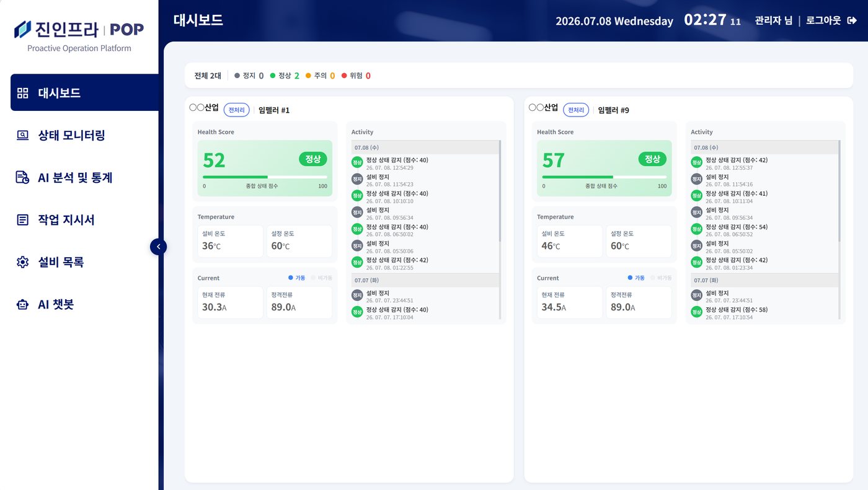
Task: Click 관리자 님 user label
Action: (x=773, y=20)
